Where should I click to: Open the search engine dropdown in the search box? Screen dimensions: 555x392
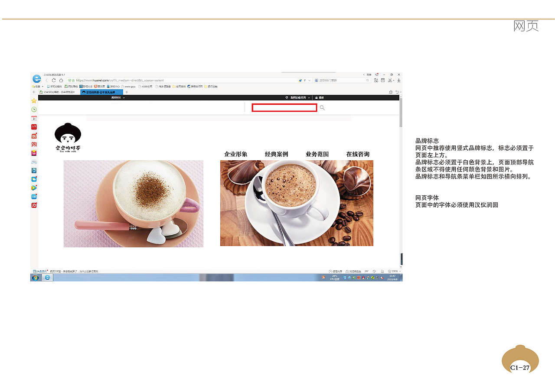[x=308, y=80]
